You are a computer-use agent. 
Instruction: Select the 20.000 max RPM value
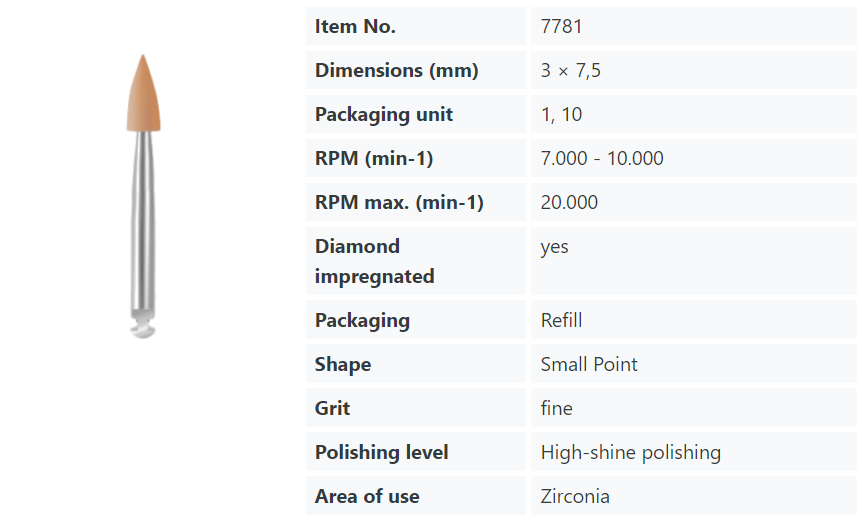[569, 203]
